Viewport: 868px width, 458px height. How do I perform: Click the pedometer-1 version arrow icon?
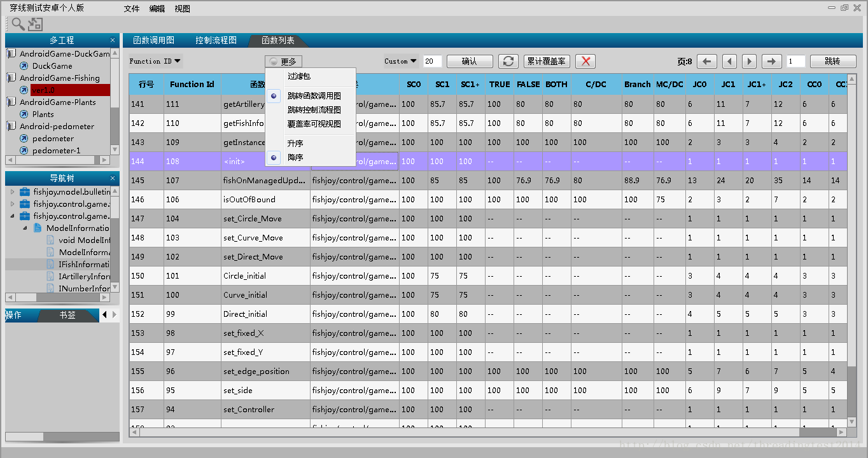click(x=24, y=151)
